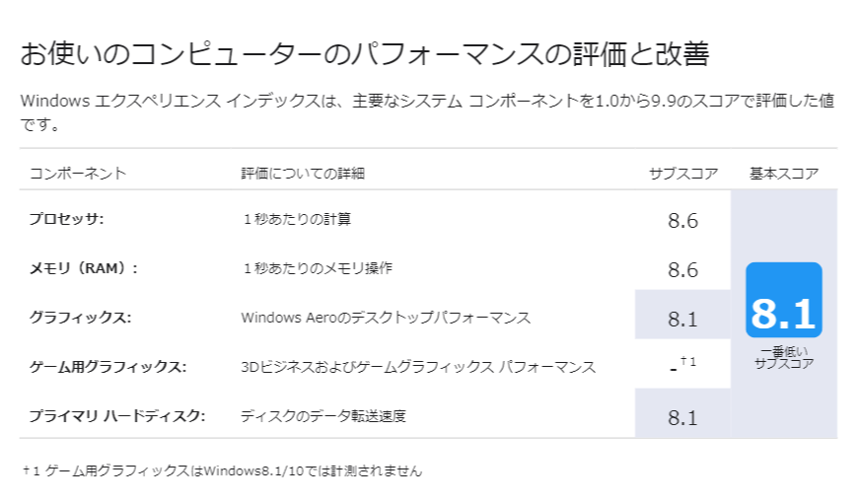Select the ゲーム用グラフィックス row label
Viewport: 858px width, 504px height.
click(107, 367)
